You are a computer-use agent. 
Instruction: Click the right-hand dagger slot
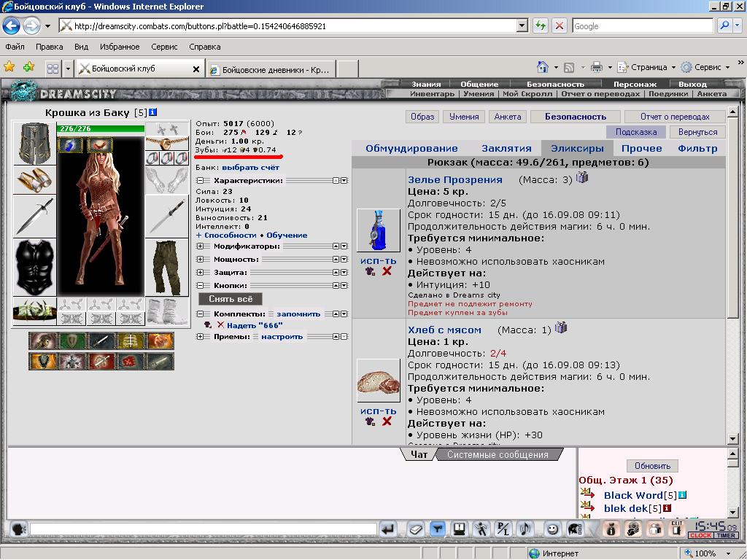coord(167,217)
